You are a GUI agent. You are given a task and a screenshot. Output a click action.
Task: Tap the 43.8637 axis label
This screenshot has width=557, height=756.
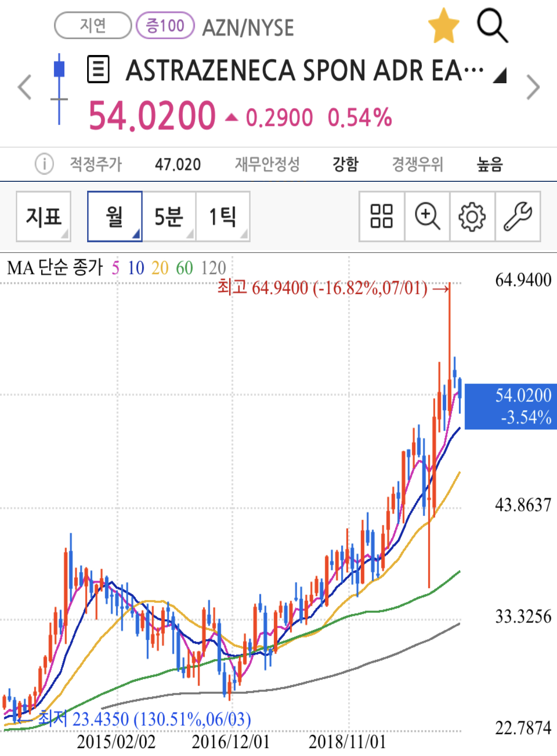[x=523, y=505]
